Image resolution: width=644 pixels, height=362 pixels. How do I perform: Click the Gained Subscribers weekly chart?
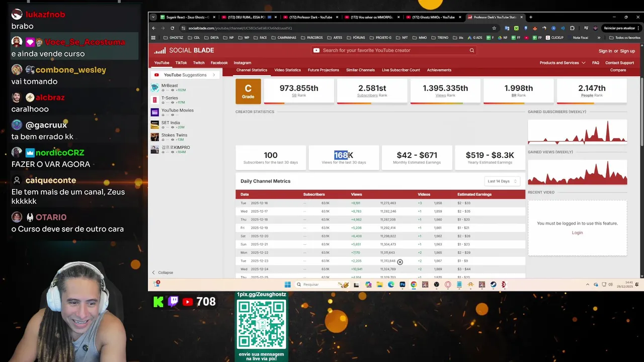577,132
